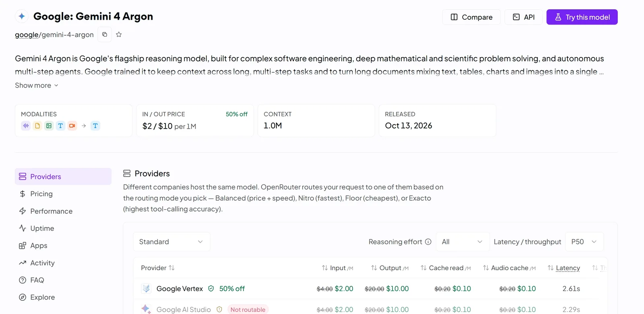Expand description with Show more
This screenshot has height=314, width=644.
click(x=37, y=85)
